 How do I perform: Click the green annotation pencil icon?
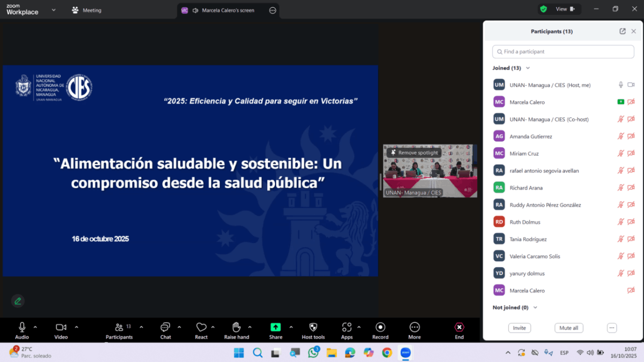pos(18,301)
